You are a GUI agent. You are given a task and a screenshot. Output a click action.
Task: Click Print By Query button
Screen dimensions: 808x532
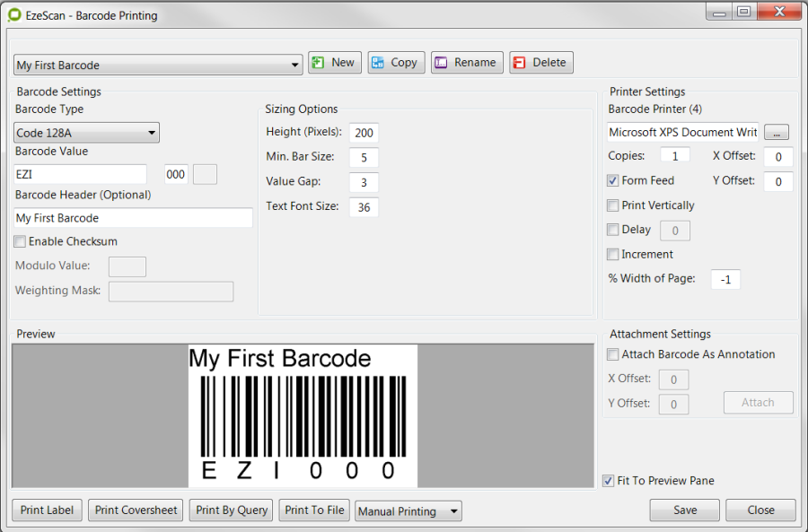(x=232, y=510)
